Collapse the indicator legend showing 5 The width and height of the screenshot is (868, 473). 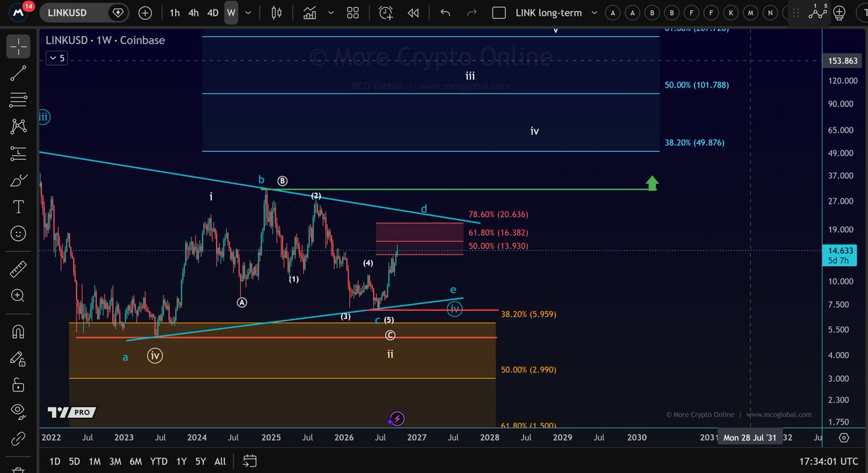(x=58, y=59)
